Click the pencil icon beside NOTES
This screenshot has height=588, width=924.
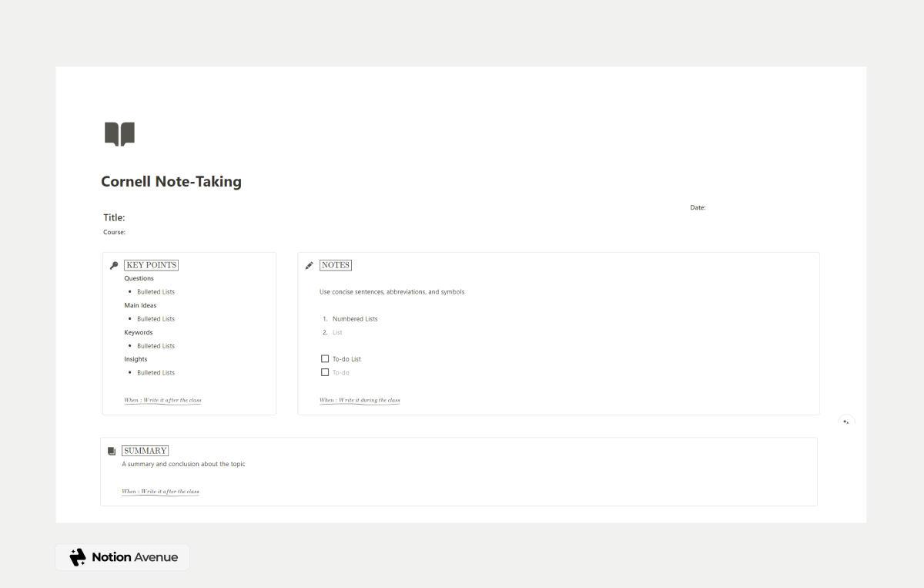[309, 264]
